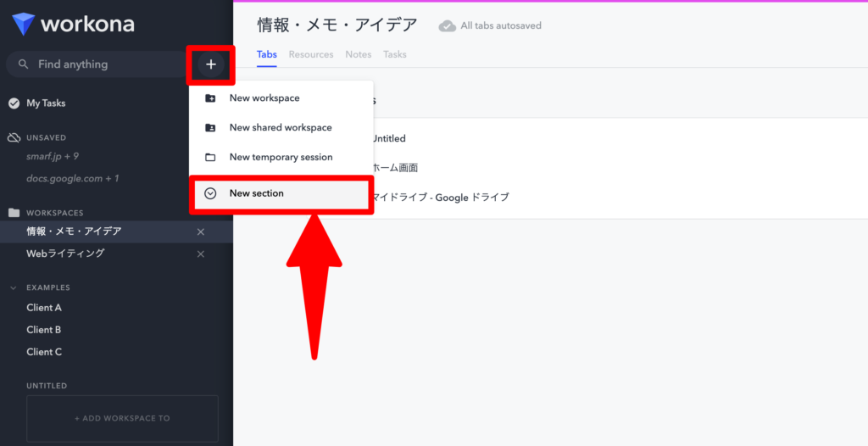868x446 pixels.
Task: Close the 情報・メモ・アイデア workspace
Action: (x=201, y=231)
